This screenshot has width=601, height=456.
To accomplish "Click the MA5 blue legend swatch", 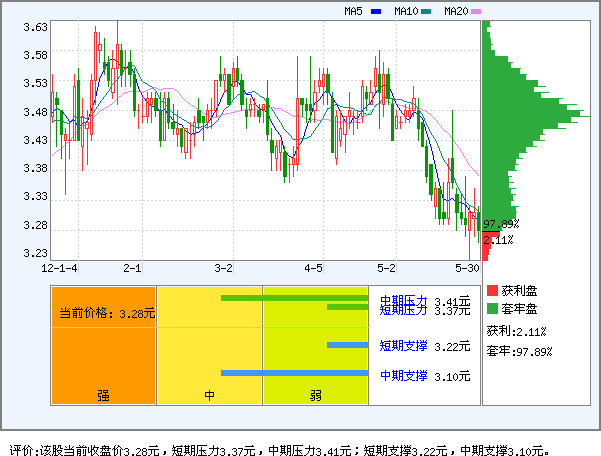I will pyautogui.click(x=376, y=11).
